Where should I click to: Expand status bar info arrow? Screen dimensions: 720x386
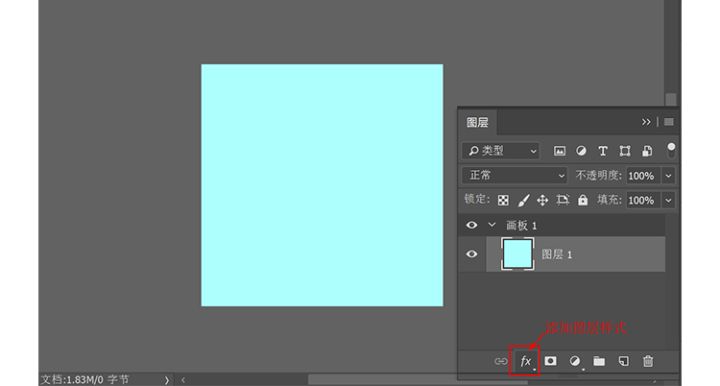point(167,380)
